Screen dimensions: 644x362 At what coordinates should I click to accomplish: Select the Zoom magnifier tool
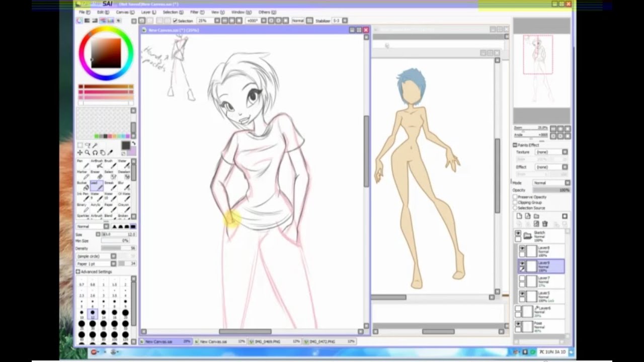tap(88, 153)
